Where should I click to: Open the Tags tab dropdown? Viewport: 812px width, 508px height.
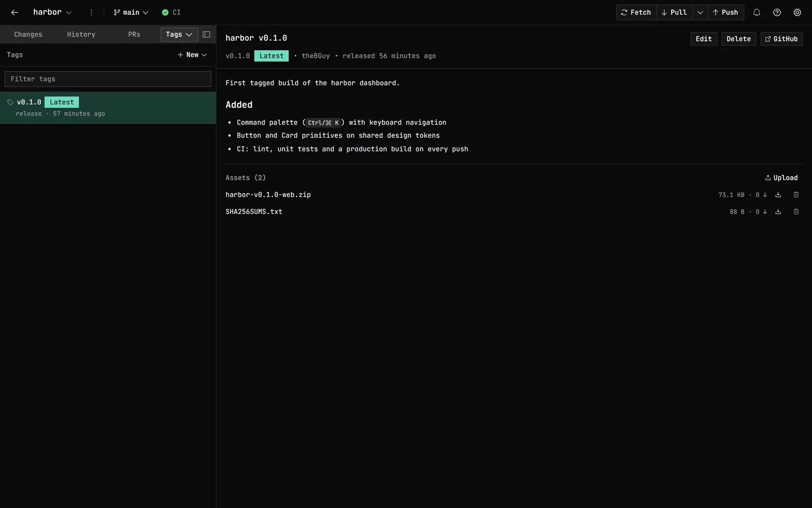(x=179, y=34)
